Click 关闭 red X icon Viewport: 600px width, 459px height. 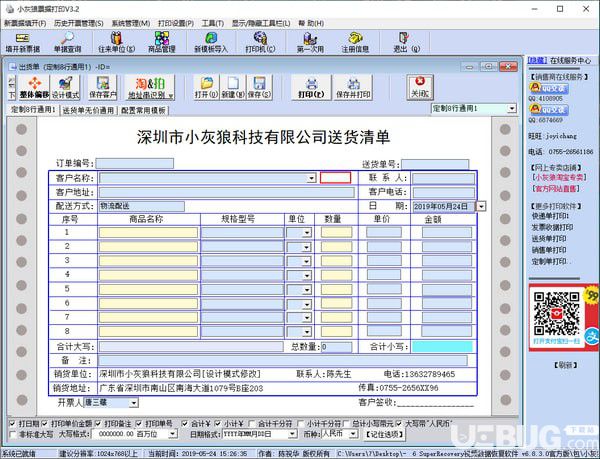(x=420, y=88)
